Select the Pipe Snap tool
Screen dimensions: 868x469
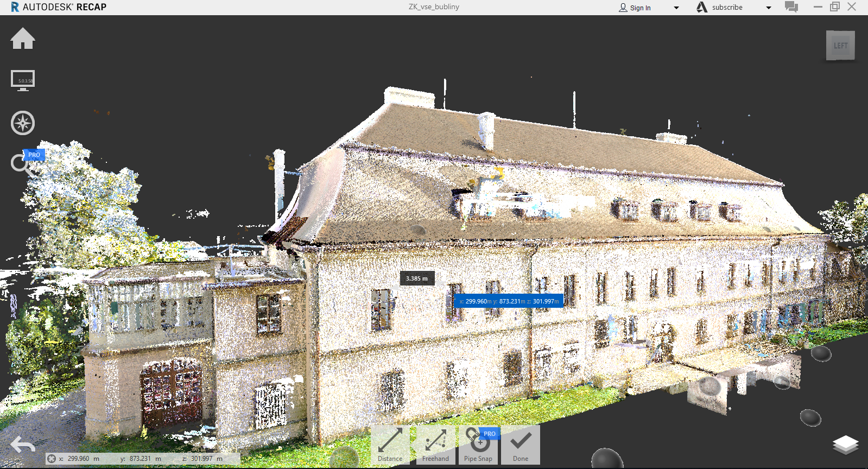click(478, 445)
